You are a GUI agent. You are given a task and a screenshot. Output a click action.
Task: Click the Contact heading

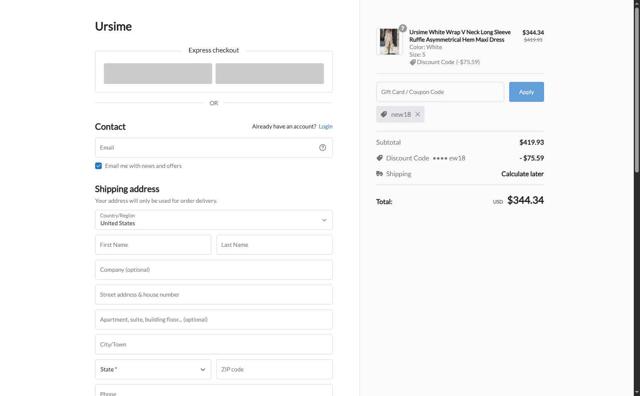tap(110, 127)
